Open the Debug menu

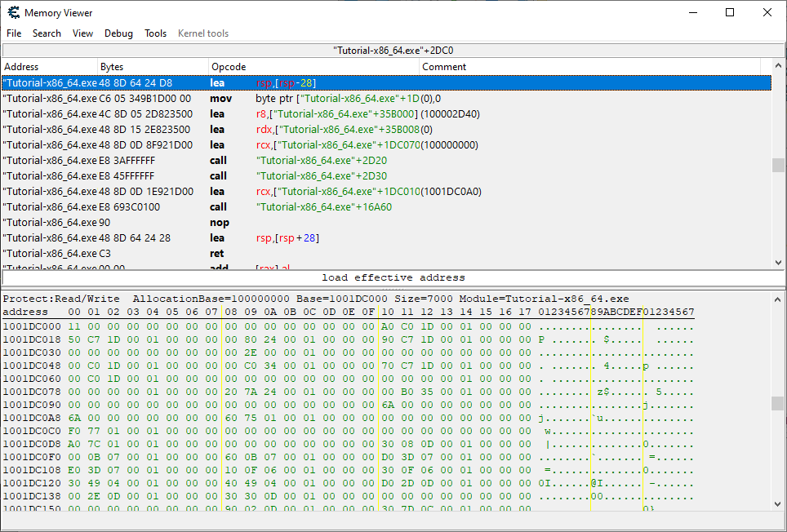click(x=118, y=33)
